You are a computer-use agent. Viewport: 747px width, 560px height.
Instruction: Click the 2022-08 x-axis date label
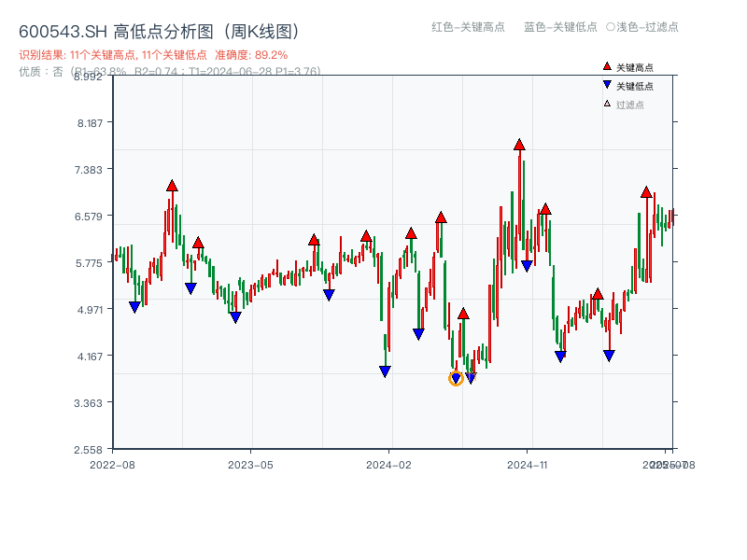click(112, 465)
